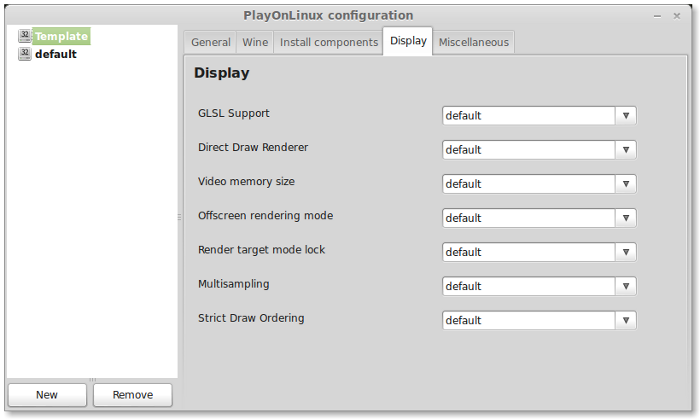700x419 pixels.
Task: Switch to the Wine tab
Action: 255,42
